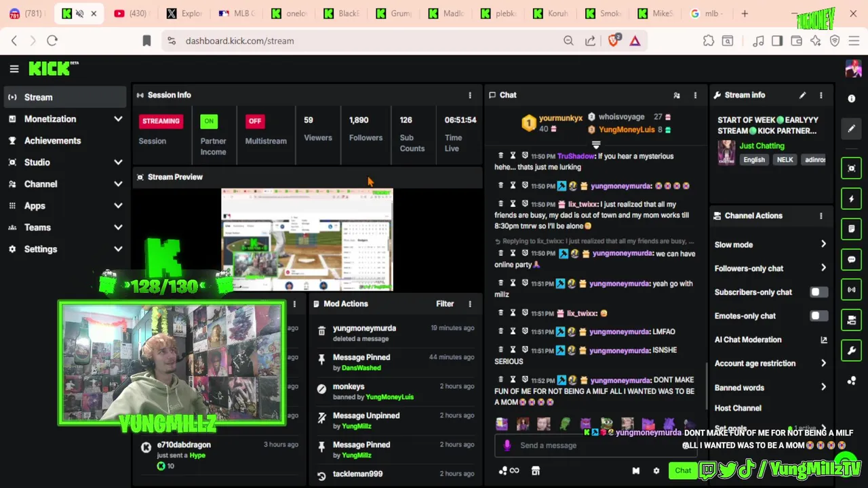Click the Brave Rewards triangle icon
The height and width of the screenshot is (488, 868).
[635, 41]
